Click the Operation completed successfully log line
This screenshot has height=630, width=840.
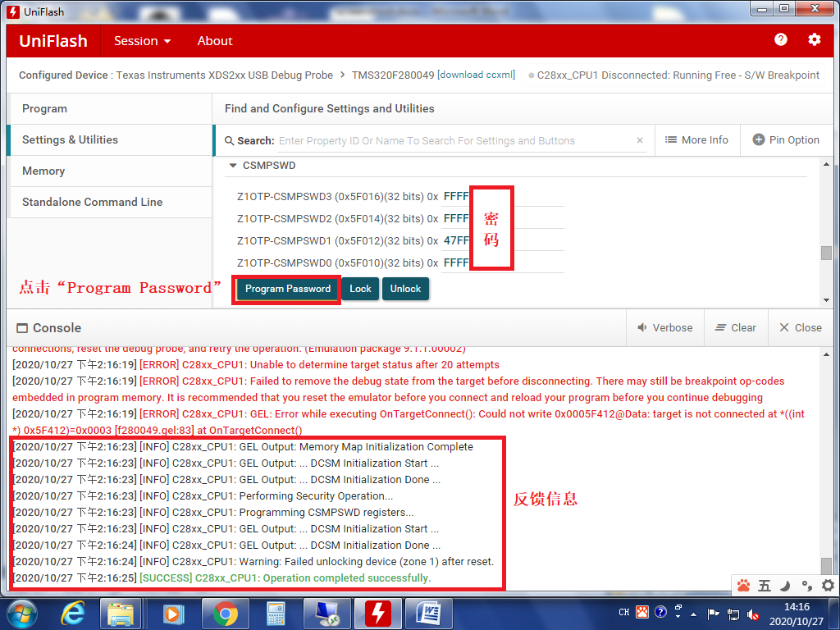[221, 578]
